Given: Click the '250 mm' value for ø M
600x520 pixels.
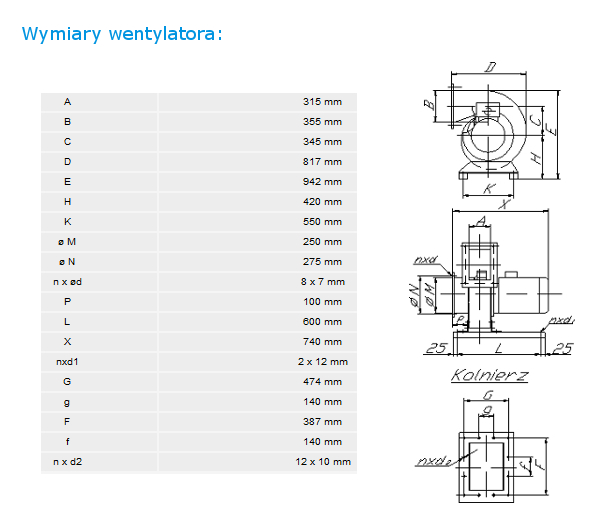Looking at the screenshot, I should 322,242.
